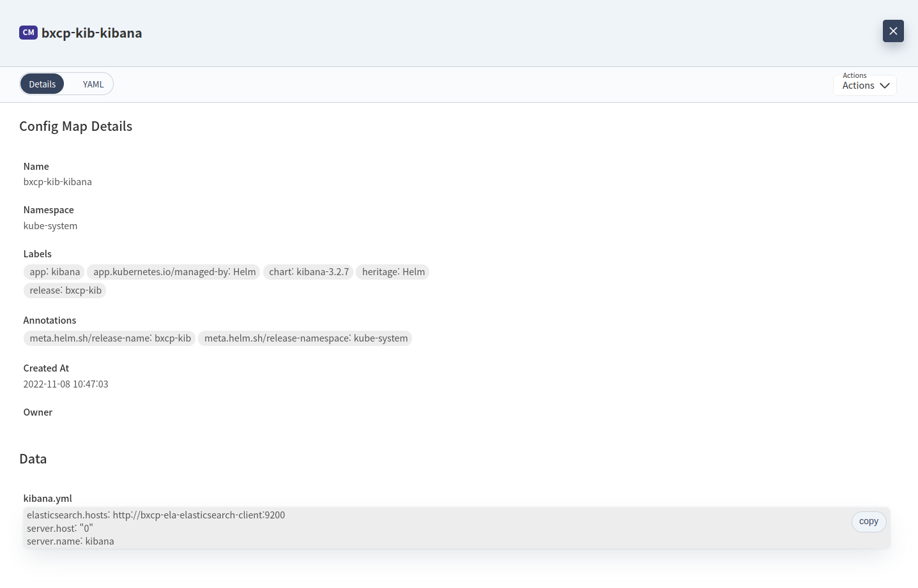The width and height of the screenshot is (918, 588).
Task: Click the 'app.kubernetes.io/managed-by: Helm' label
Action: pos(174,272)
